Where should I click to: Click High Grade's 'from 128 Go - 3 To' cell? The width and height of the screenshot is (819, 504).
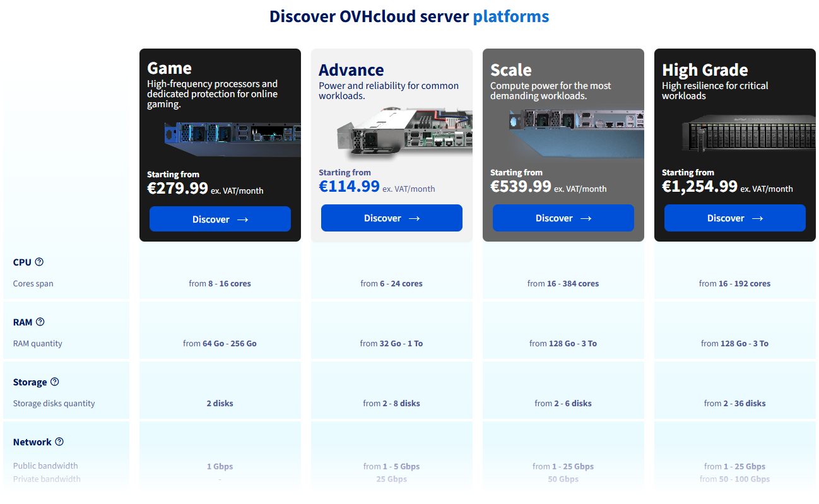[735, 344]
